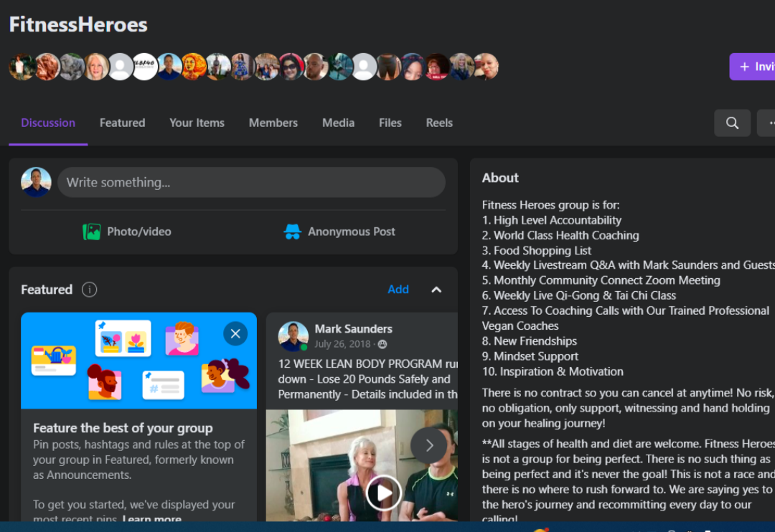Screen dimensions: 775x532
Task: Click your profile picture beside Write something
Action: tap(36, 182)
